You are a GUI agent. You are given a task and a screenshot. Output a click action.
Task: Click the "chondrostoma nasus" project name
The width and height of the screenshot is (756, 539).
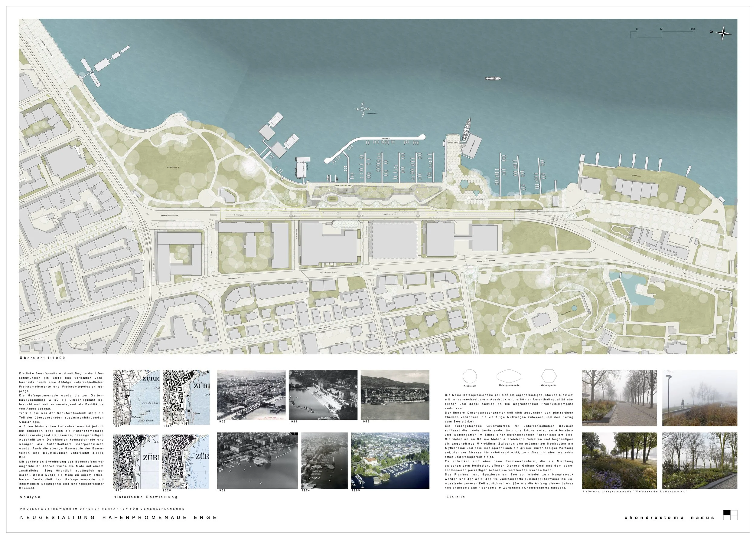click(x=670, y=518)
